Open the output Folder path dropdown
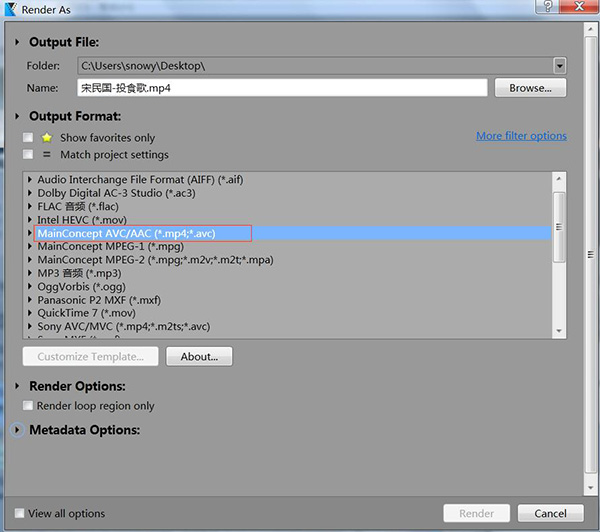 point(559,66)
